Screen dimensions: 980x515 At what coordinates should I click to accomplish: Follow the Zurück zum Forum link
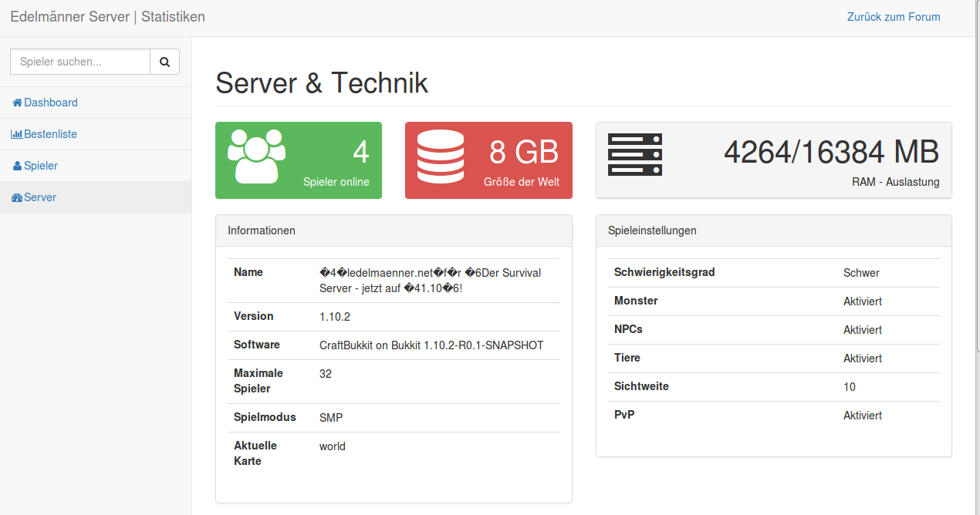pos(893,16)
